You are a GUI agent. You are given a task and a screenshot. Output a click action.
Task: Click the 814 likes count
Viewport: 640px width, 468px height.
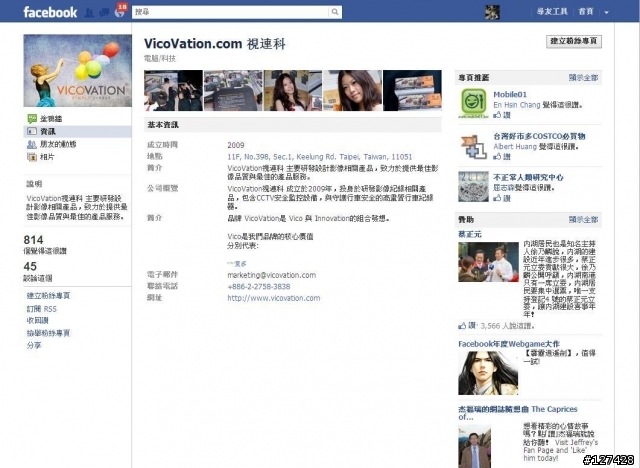pos(33,240)
